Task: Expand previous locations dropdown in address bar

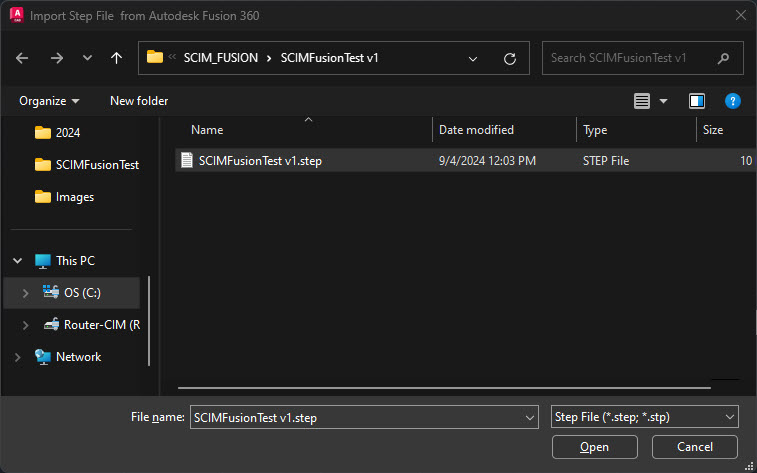Action: pos(473,58)
